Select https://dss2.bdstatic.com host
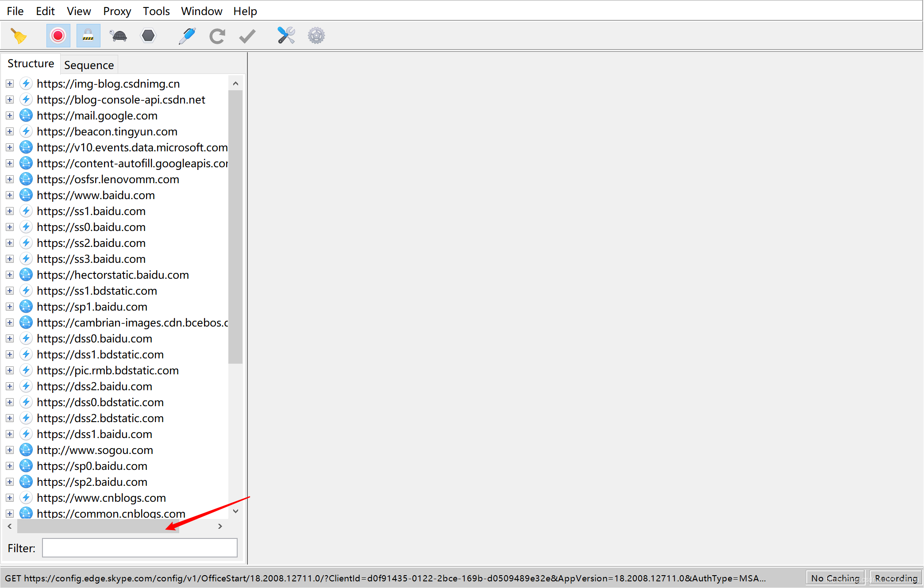924x588 pixels. [100, 418]
